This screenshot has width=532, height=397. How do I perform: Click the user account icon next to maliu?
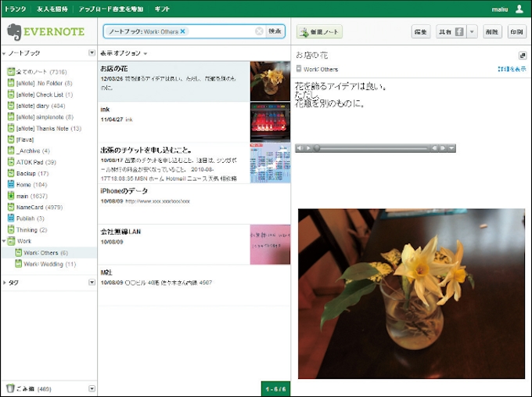tap(519, 9)
